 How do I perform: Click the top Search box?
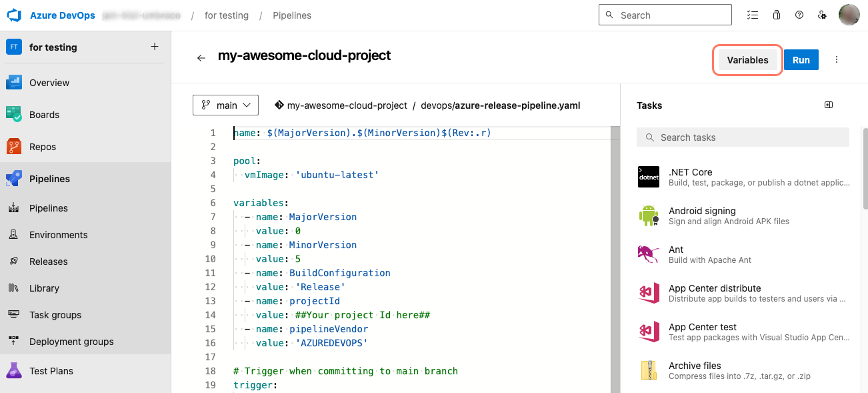tap(665, 15)
